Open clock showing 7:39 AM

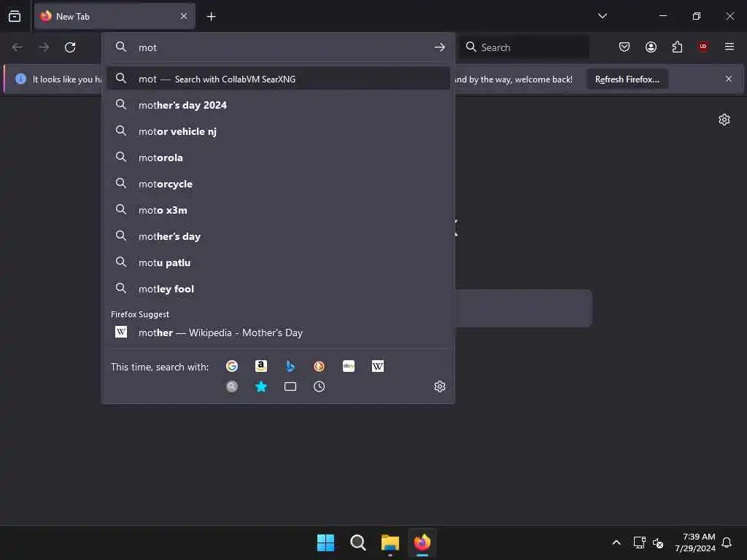point(695,542)
